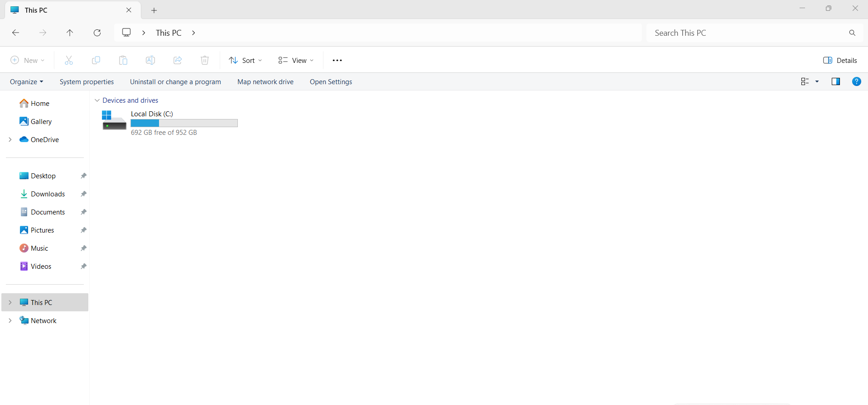This screenshot has width=868, height=405.
Task: Click Uninstall or change a program
Action: pyautogui.click(x=175, y=81)
